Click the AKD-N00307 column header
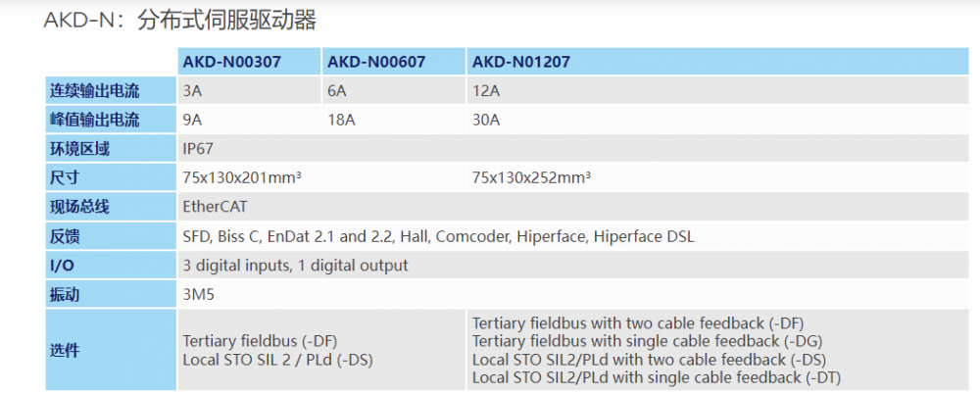This screenshot has height=395, width=980. (x=232, y=62)
